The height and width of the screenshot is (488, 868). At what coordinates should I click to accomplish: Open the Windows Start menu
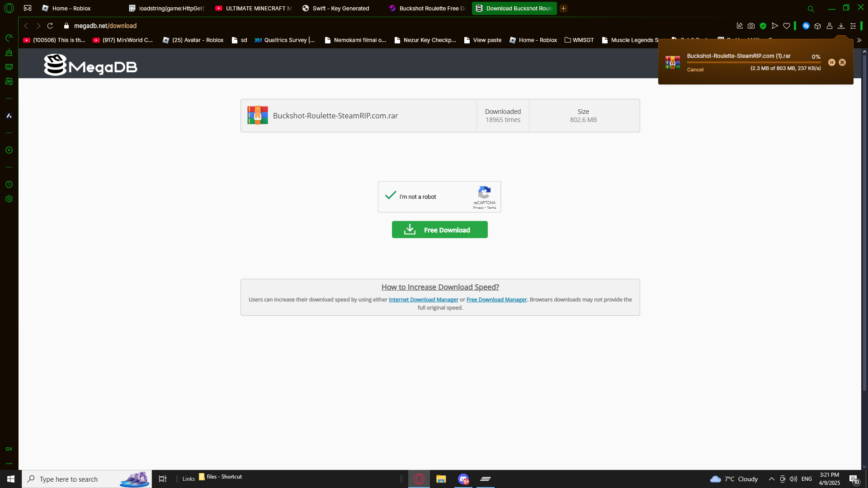coord(11,479)
